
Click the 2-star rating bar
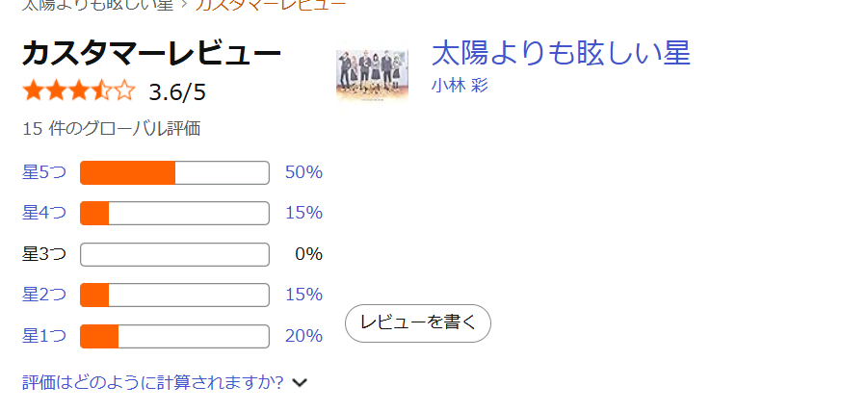[x=174, y=295]
